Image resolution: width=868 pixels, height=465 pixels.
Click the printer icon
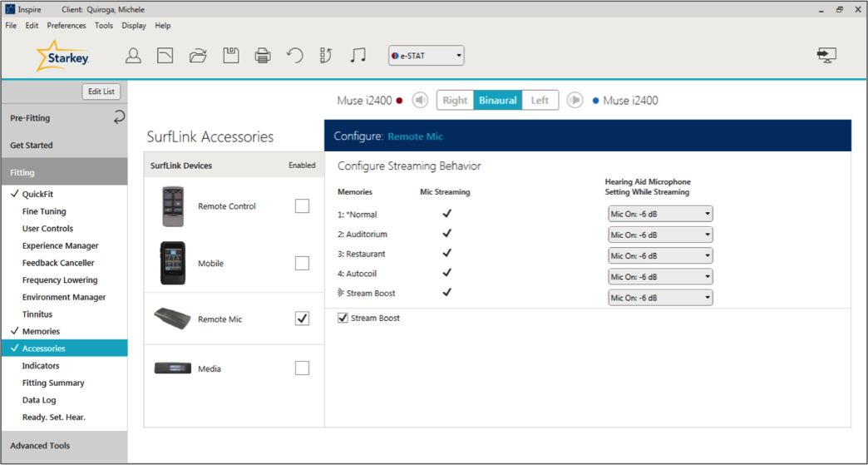click(x=263, y=56)
